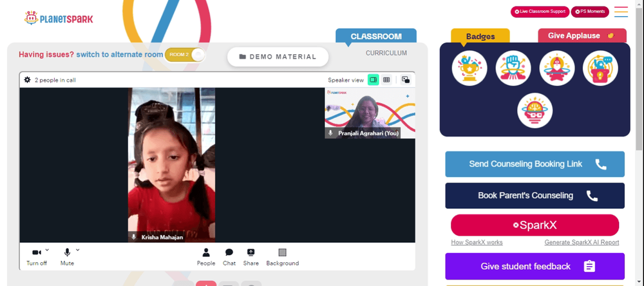Award the podium speaker badge
The height and width of the screenshot is (286, 644).
coord(600,68)
